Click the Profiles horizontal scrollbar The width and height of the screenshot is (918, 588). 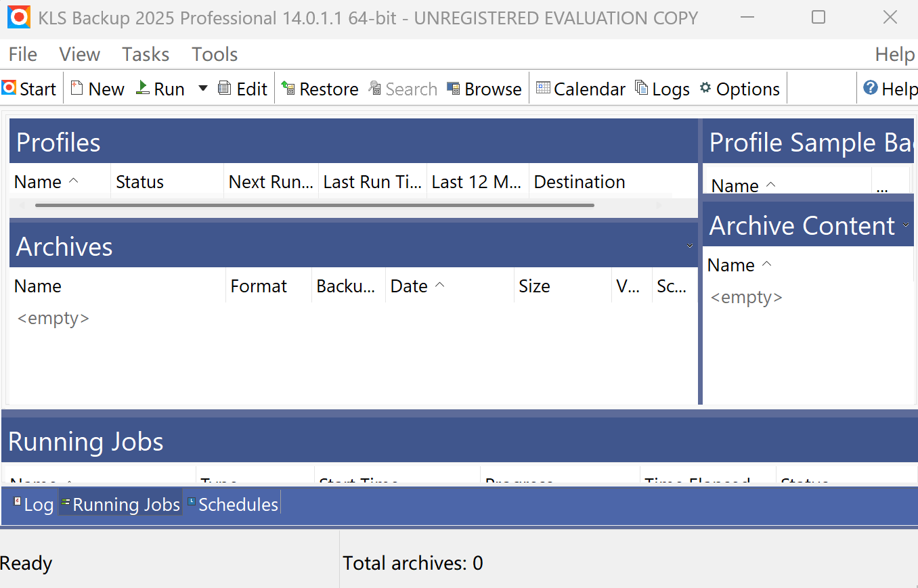314,205
